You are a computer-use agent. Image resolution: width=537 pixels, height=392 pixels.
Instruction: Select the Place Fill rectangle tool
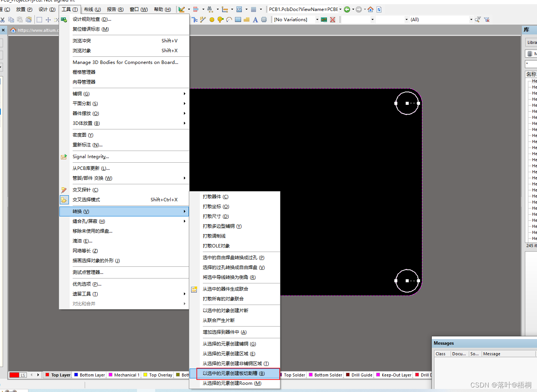238,20
